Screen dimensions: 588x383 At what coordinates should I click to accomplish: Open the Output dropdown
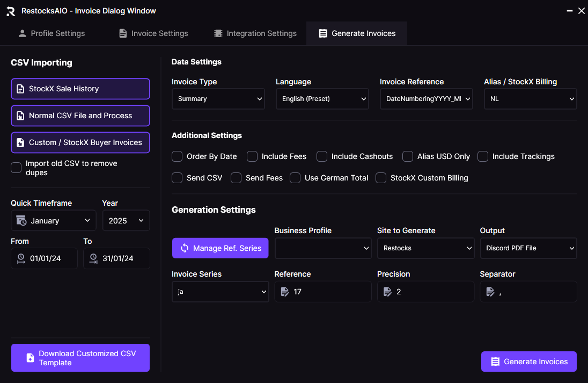point(528,248)
